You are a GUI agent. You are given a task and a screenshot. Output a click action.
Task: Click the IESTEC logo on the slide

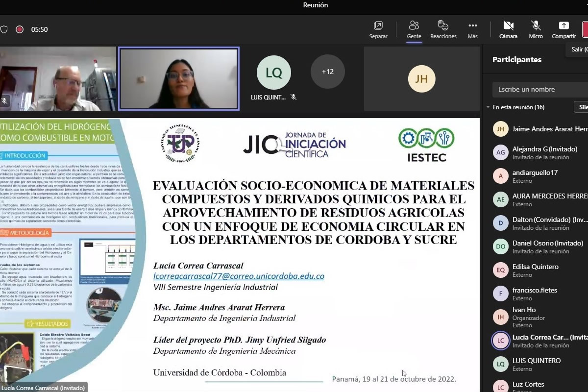(426, 145)
